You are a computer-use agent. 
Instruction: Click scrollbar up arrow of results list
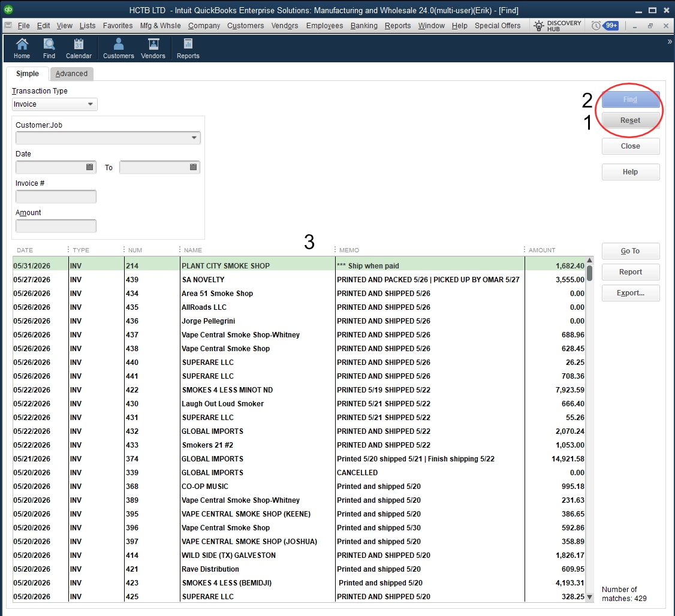point(589,260)
